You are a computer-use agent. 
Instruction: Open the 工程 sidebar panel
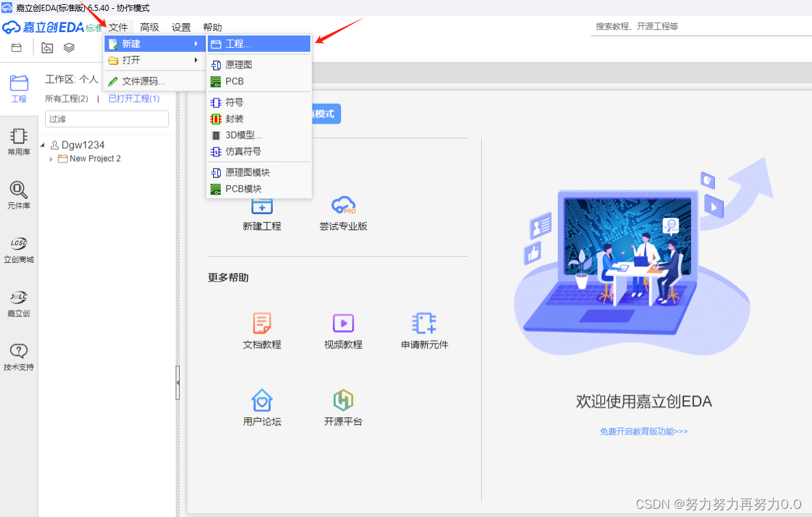tap(18, 89)
